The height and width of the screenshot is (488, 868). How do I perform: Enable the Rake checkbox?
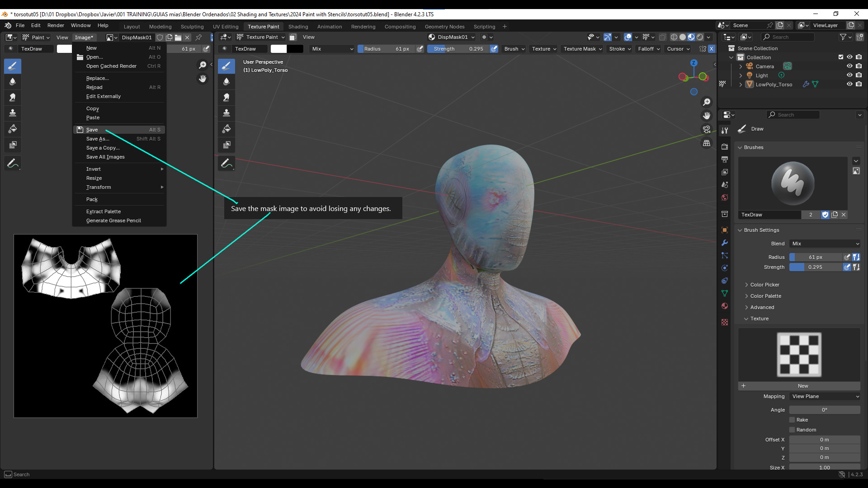[x=792, y=420]
